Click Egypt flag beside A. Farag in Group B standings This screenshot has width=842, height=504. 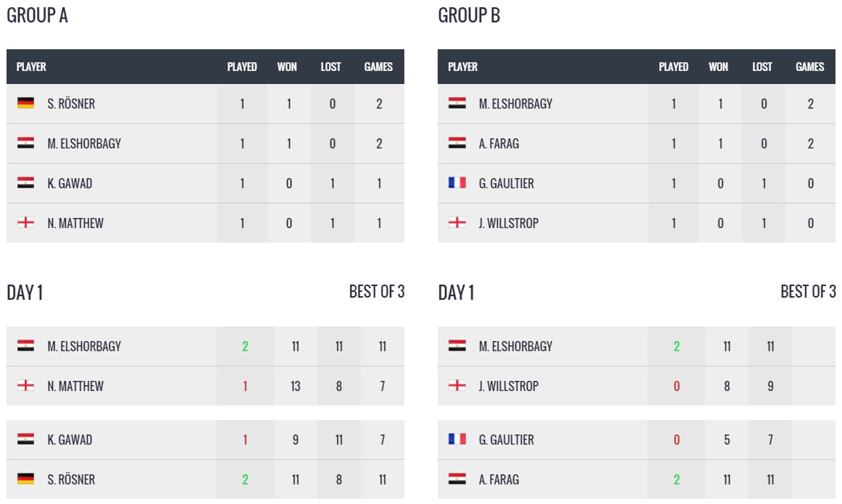(457, 143)
